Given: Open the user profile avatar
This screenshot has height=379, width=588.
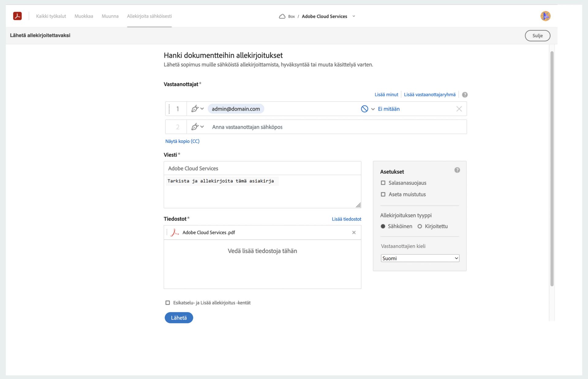Looking at the screenshot, I should [x=545, y=16].
